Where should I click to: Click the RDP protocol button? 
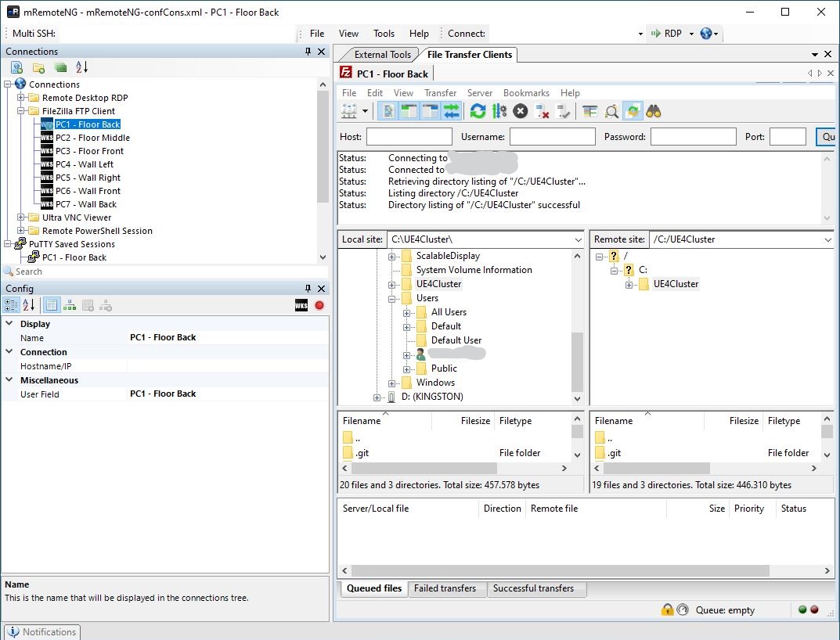(666, 33)
